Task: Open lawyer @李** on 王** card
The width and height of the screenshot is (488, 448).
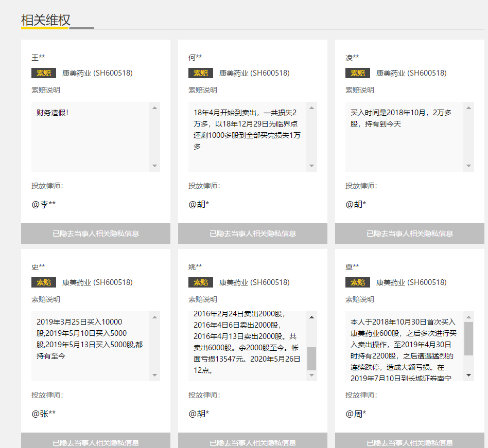Action: click(44, 204)
